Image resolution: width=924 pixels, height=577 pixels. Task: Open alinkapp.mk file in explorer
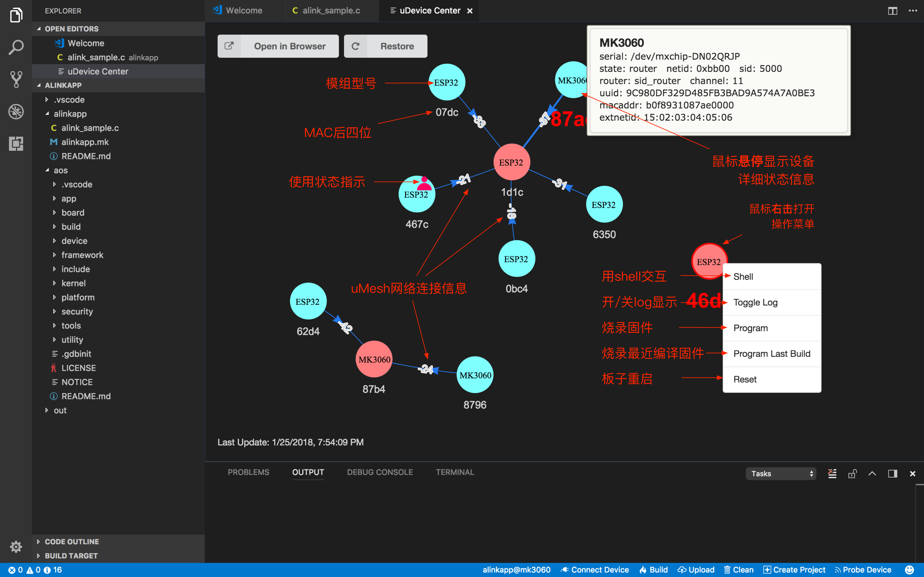85,142
